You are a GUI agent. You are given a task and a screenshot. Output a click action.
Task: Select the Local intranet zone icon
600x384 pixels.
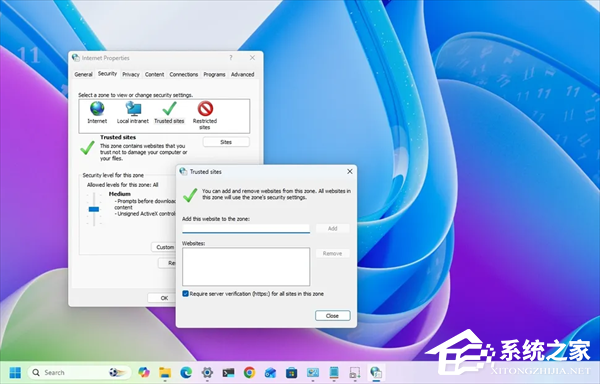pos(133,109)
